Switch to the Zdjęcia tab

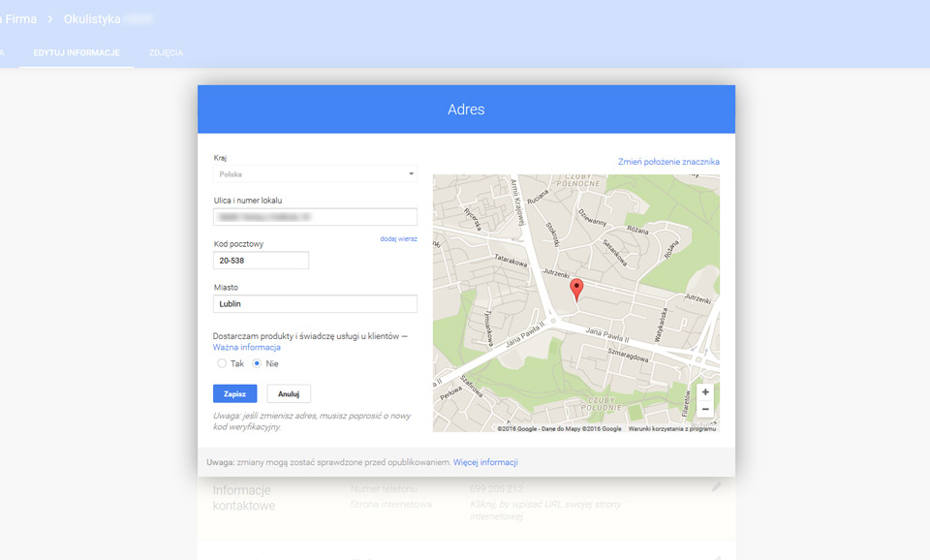166,52
